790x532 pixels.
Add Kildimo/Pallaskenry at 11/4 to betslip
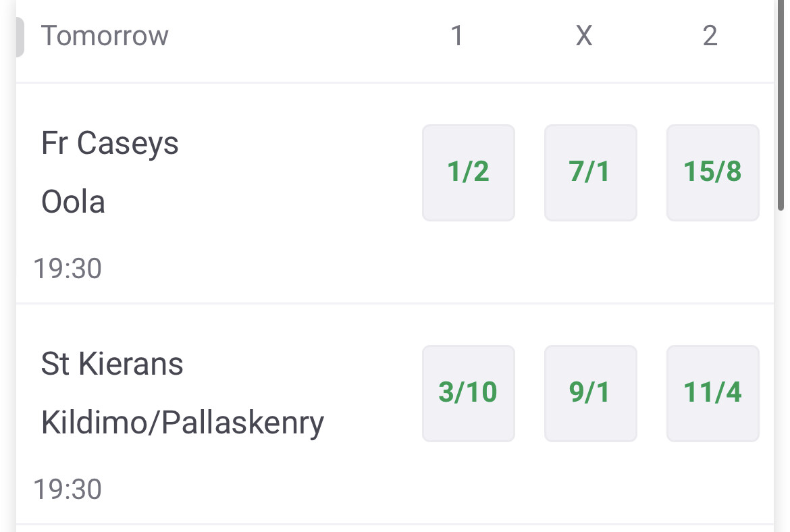point(712,393)
